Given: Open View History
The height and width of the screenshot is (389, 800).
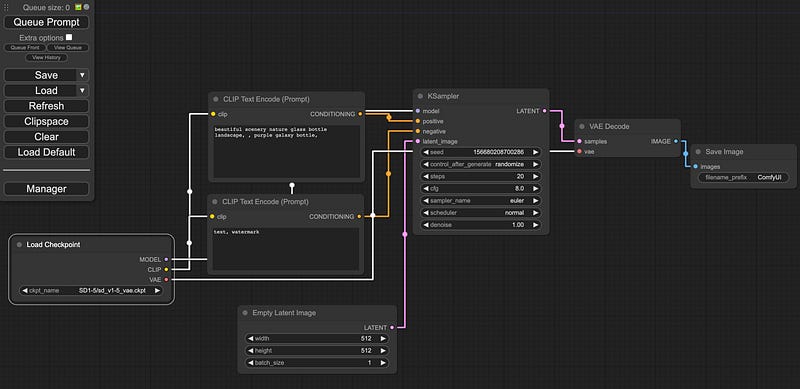Looking at the screenshot, I should tap(46, 58).
